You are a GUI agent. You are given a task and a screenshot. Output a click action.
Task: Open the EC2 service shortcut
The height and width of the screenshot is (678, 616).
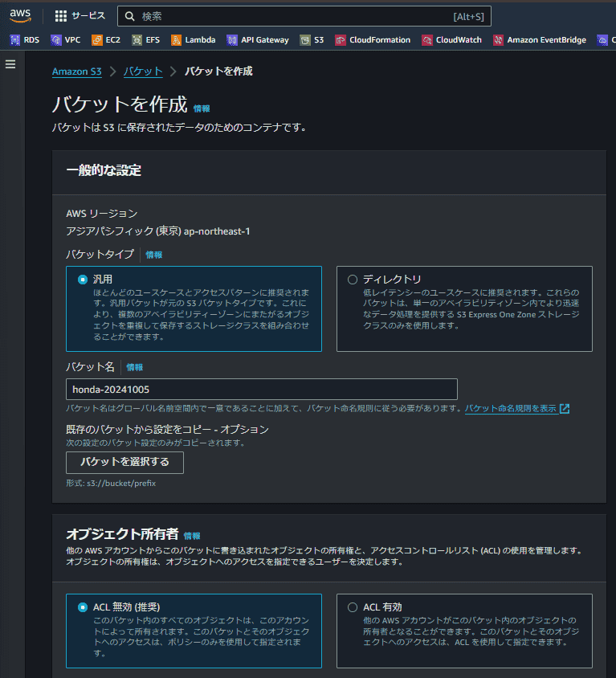106,40
